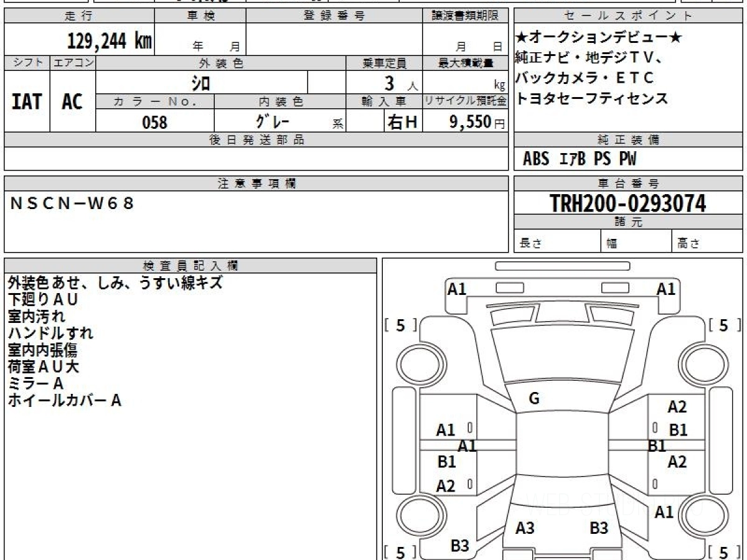Select the note ホイールカバーA
This screenshot has width=747, height=560.
pyautogui.click(x=64, y=401)
